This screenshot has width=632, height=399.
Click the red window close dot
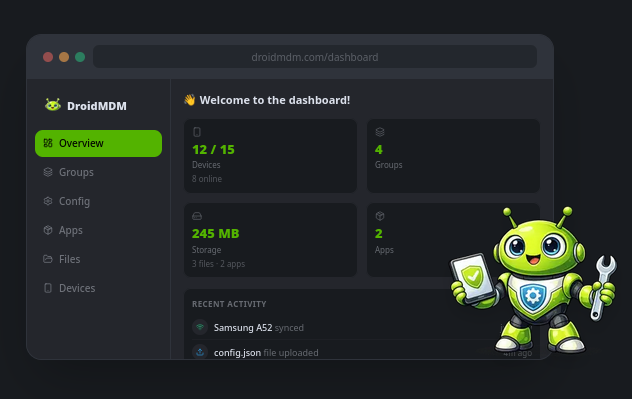point(48,57)
